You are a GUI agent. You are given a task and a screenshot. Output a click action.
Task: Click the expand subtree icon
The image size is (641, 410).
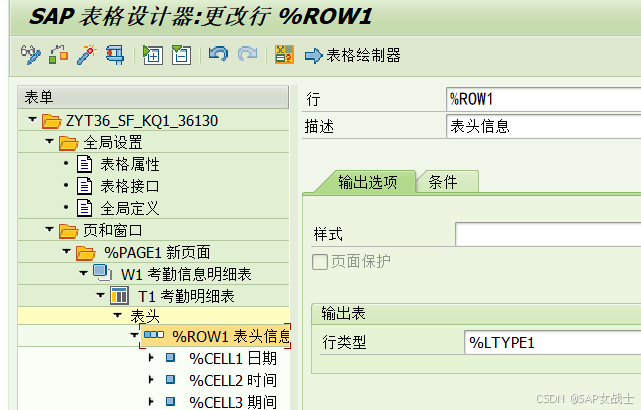tap(153, 55)
